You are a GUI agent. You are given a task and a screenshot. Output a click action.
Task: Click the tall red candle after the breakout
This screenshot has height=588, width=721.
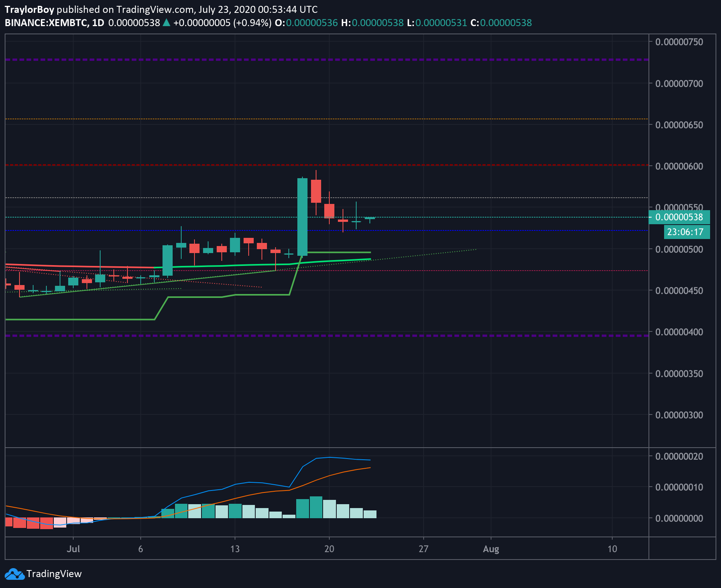[316, 191]
